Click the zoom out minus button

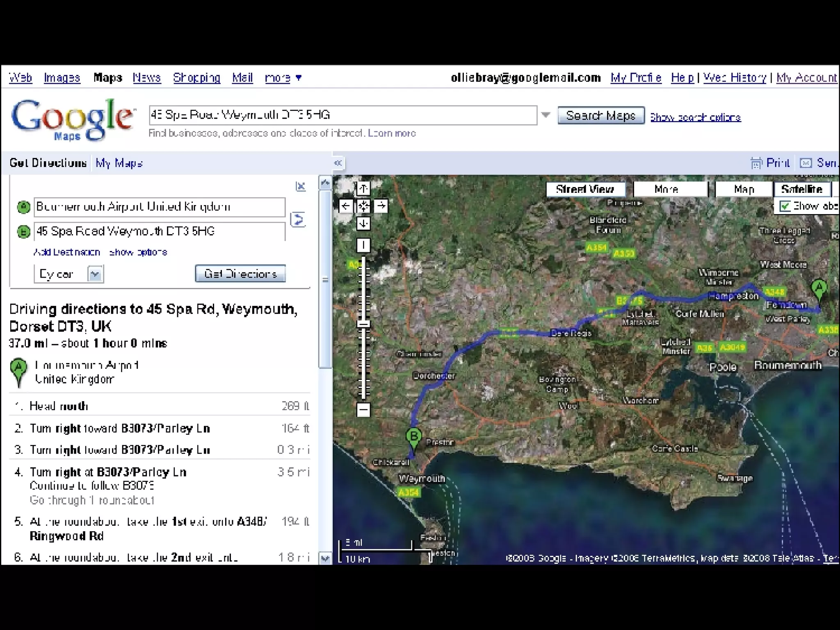[363, 409]
